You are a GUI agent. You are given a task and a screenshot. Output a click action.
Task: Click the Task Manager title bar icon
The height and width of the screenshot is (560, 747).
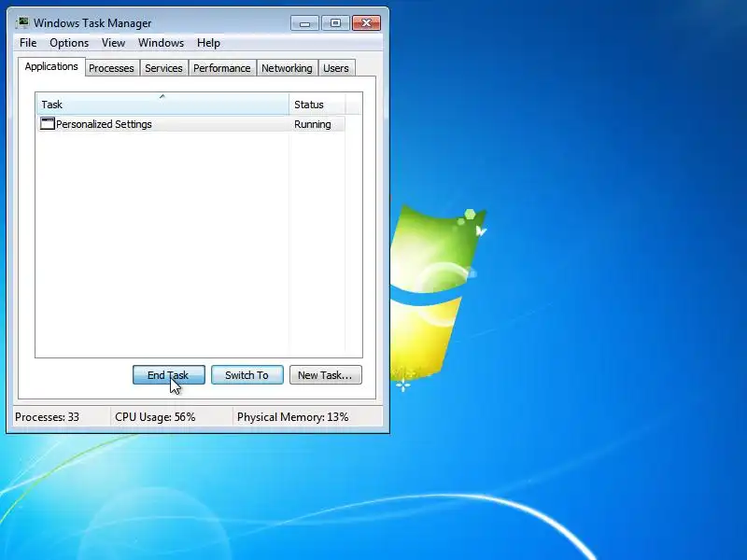pos(22,22)
